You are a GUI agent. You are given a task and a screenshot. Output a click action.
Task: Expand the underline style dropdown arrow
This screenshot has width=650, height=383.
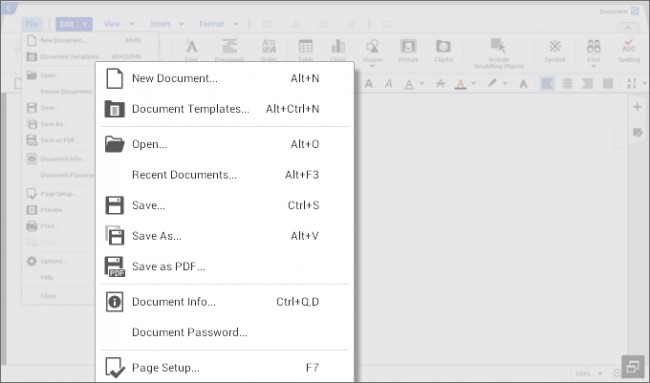(422, 83)
